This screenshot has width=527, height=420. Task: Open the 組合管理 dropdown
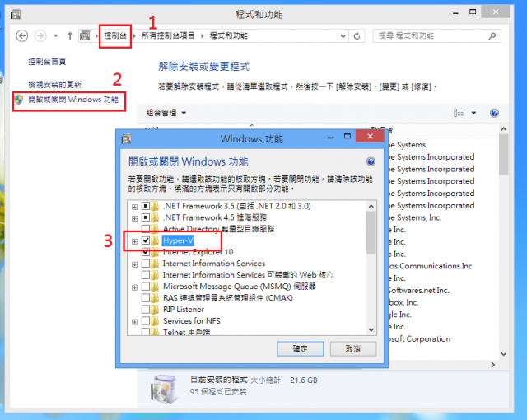click(166, 113)
